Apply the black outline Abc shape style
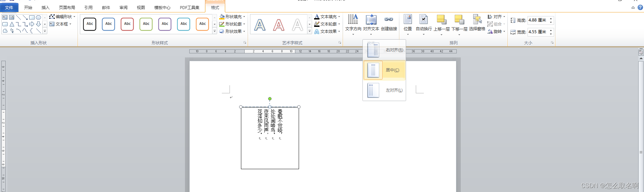 coord(90,24)
